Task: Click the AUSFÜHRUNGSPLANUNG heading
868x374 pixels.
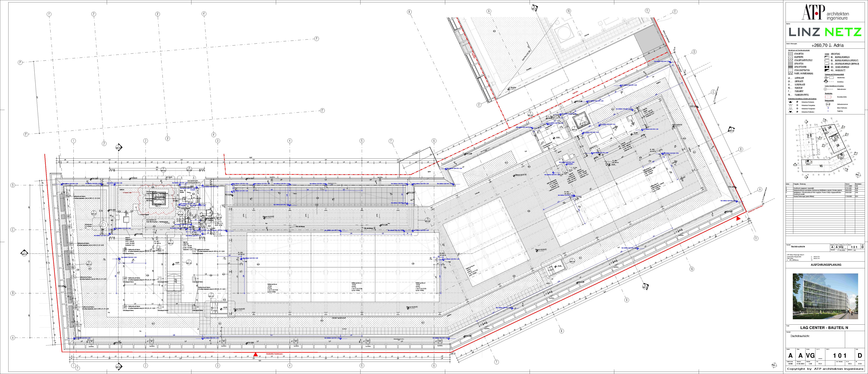Action: (x=826, y=265)
